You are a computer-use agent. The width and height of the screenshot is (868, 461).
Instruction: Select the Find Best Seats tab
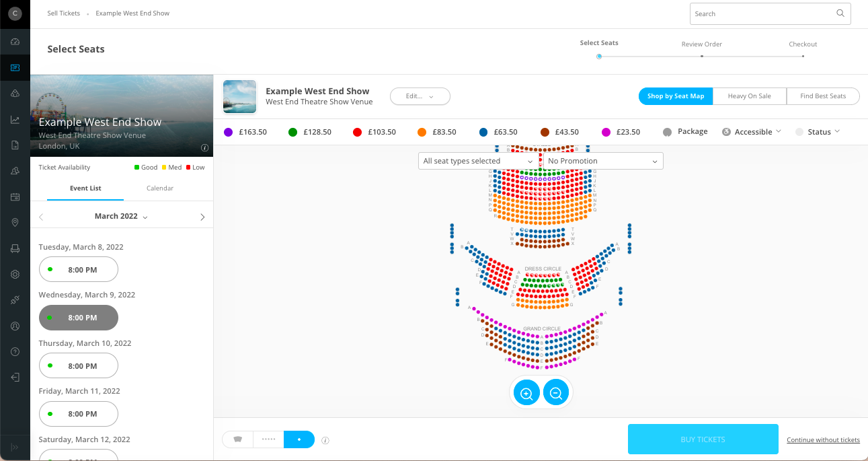pos(823,96)
